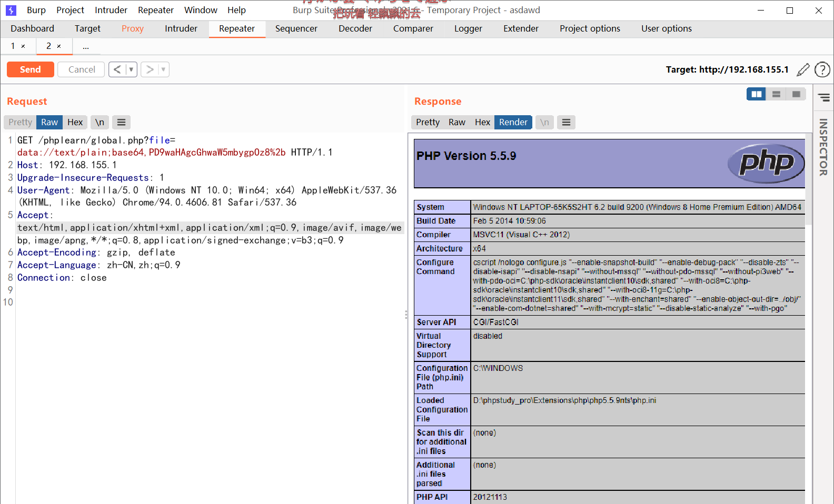The width and height of the screenshot is (834, 504).
Task: Select combined tabbed layout icon
Action: [796, 94]
